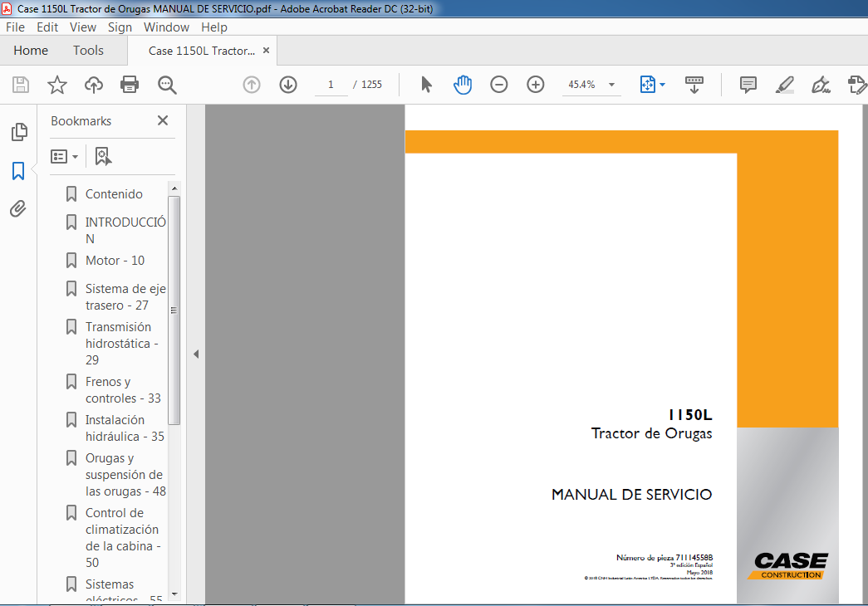Open the Contenido bookmark

point(114,194)
